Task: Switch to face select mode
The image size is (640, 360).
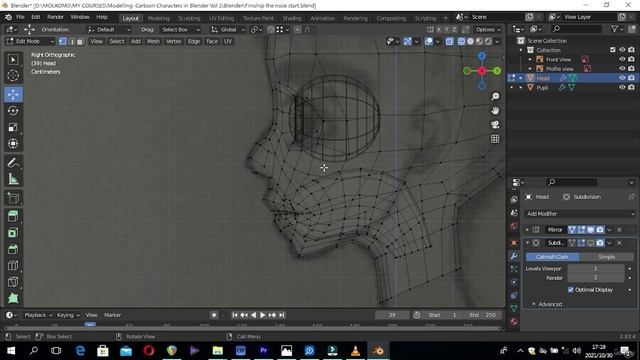Action: coord(80,41)
